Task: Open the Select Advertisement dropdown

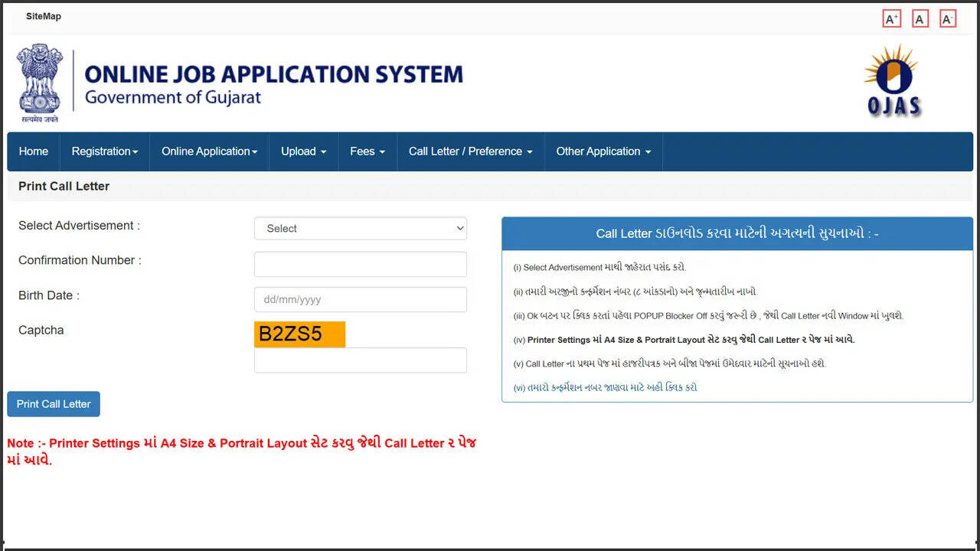Action: (360, 228)
